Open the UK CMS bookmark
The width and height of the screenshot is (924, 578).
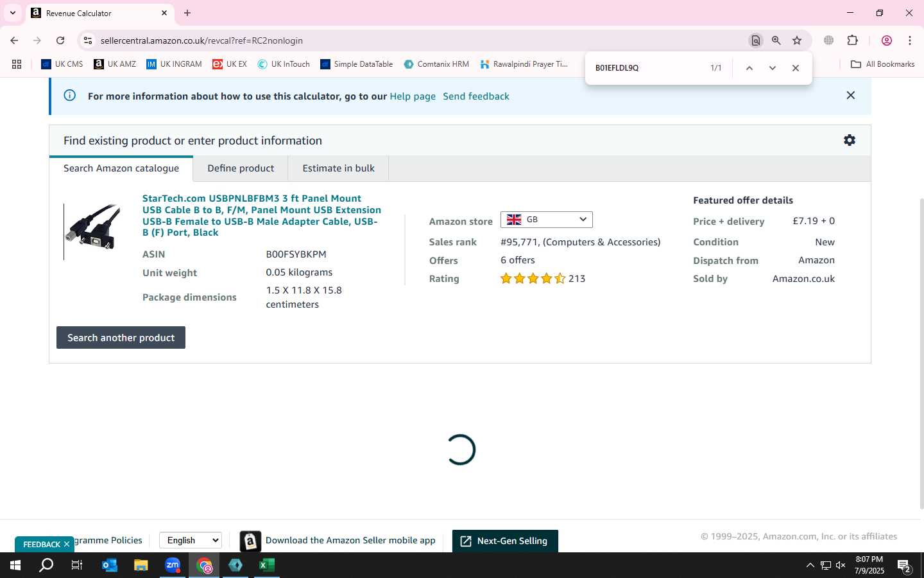click(x=62, y=64)
